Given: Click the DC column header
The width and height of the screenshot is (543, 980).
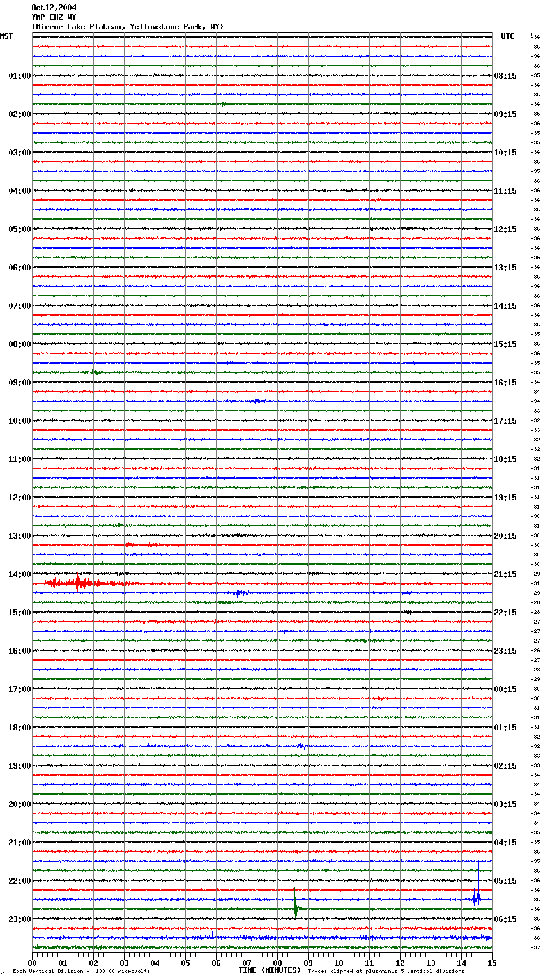Looking at the screenshot, I should tap(530, 34).
